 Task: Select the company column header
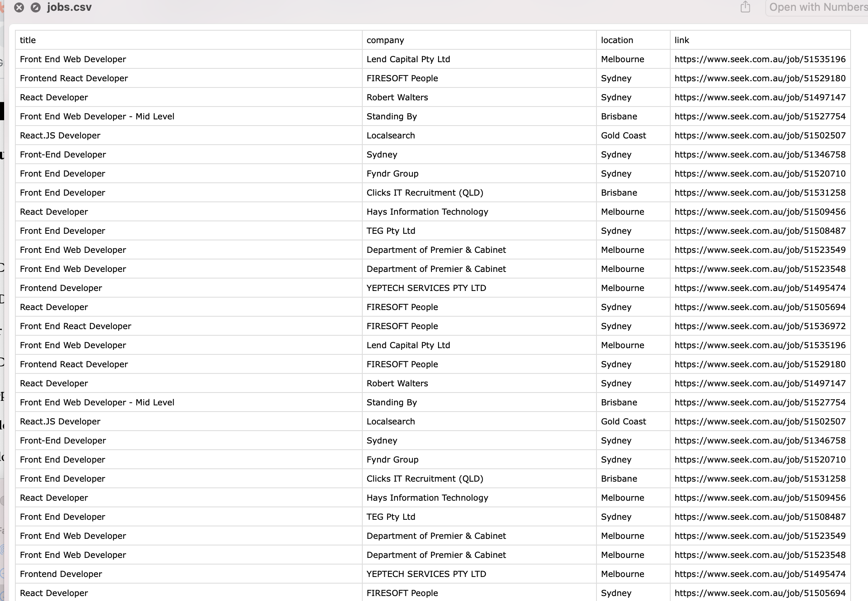pos(385,40)
